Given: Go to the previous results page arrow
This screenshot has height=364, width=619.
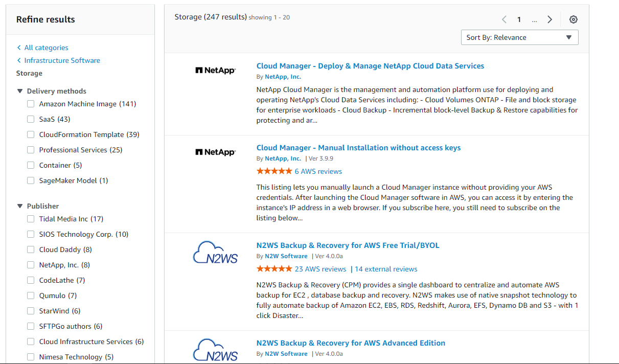Looking at the screenshot, I should pyautogui.click(x=504, y=19).
